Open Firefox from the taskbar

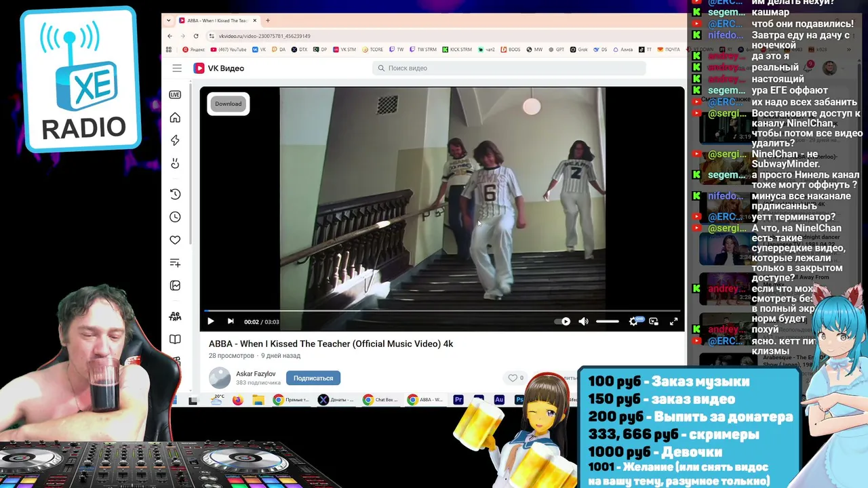237,400
